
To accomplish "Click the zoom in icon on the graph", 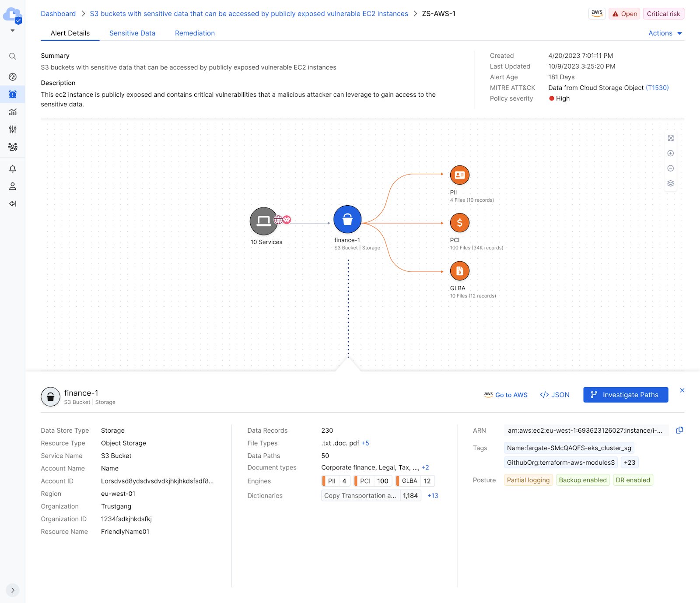I will [670, 153].
